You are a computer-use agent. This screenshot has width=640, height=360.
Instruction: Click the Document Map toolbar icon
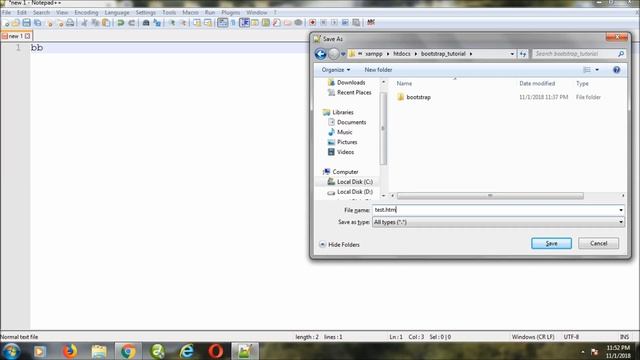[266, 23]
